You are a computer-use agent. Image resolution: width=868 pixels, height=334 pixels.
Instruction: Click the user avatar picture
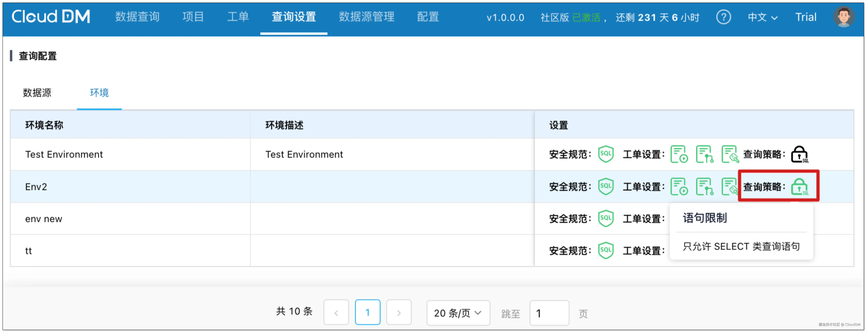(x=843, y=17)
